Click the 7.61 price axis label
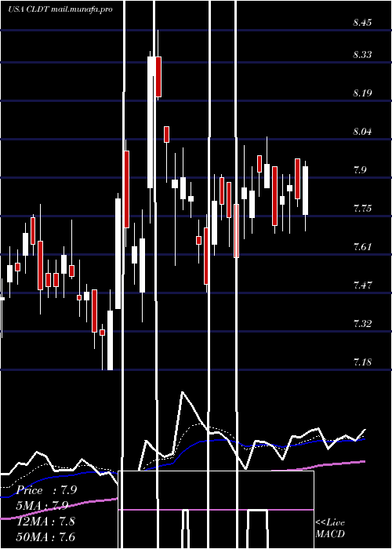The height and width of the screenshot is (549, 392). [362, 247]
